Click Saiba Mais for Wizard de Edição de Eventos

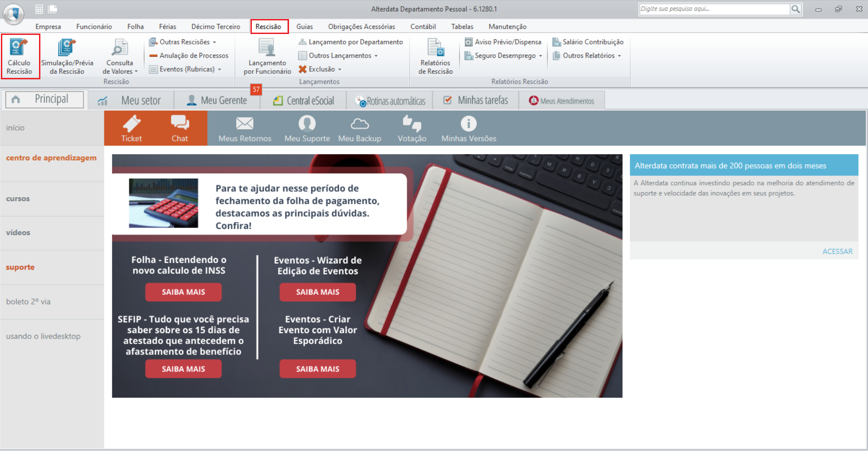tap(318, 292)
